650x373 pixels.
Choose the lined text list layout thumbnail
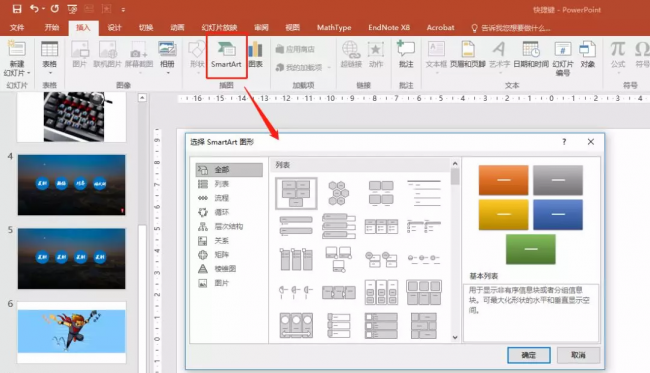click(424, 193)
